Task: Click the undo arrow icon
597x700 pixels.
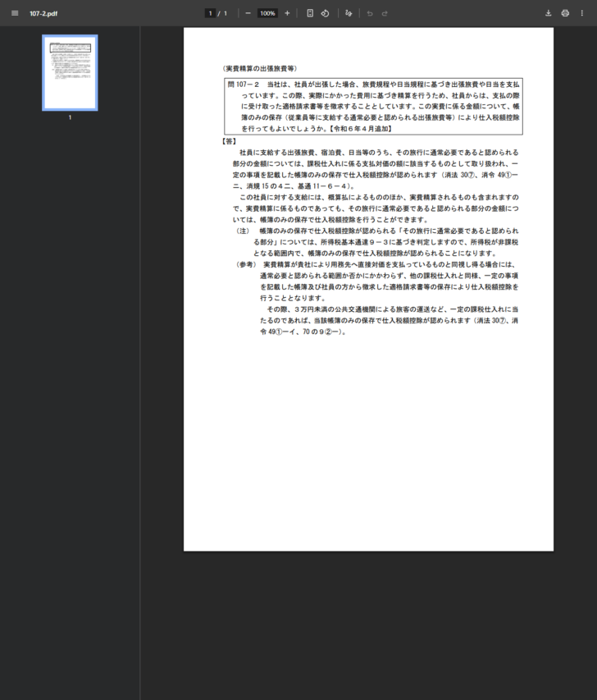Action: point(370,13)
